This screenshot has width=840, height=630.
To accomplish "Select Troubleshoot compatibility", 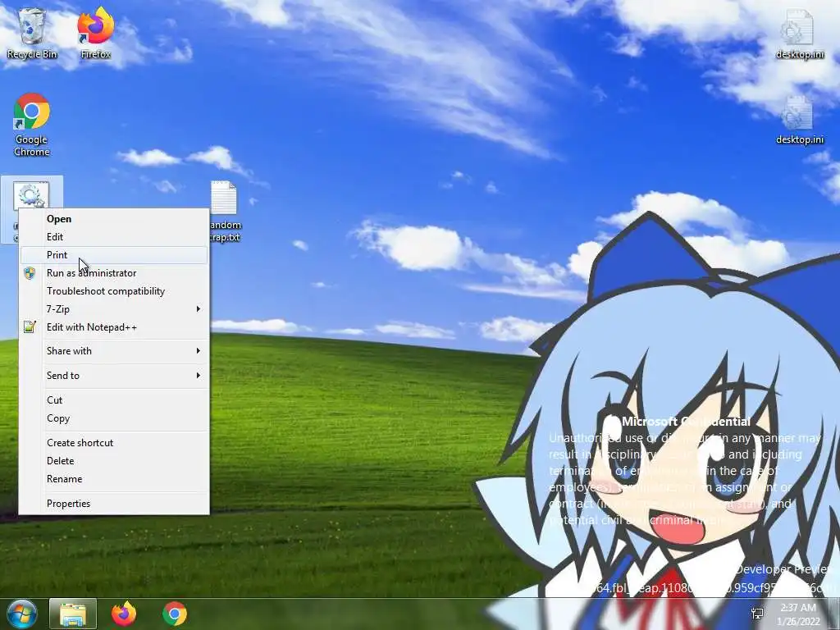I will [x=113, y=291].
